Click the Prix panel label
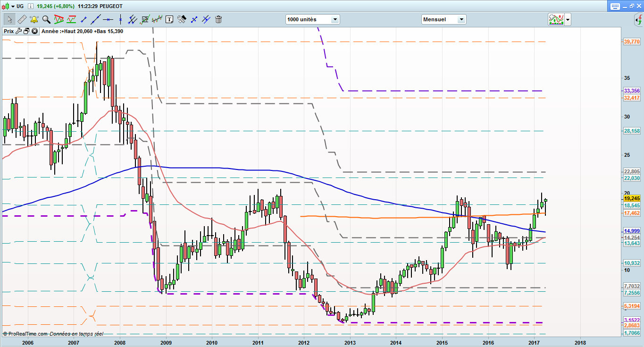Viewport: 644px width, 347px height. 9,31
